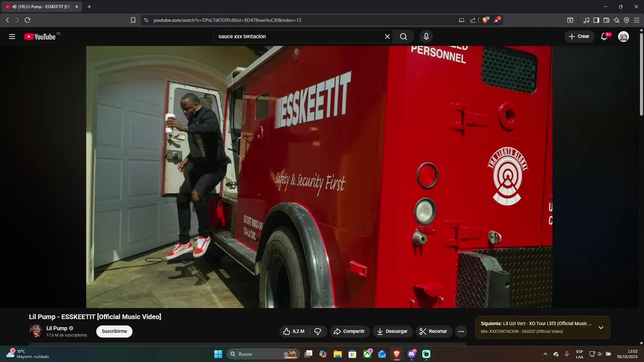Open the Windows Start menu

[218, 354]
